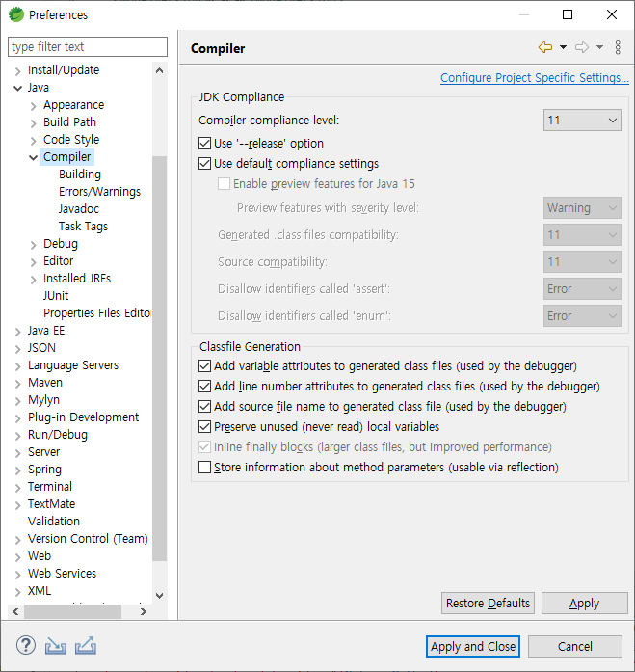Image resolution: width=635 pixels, height=672 pixels.
Task: Expand the Code Style tree node
Action: 34,140
